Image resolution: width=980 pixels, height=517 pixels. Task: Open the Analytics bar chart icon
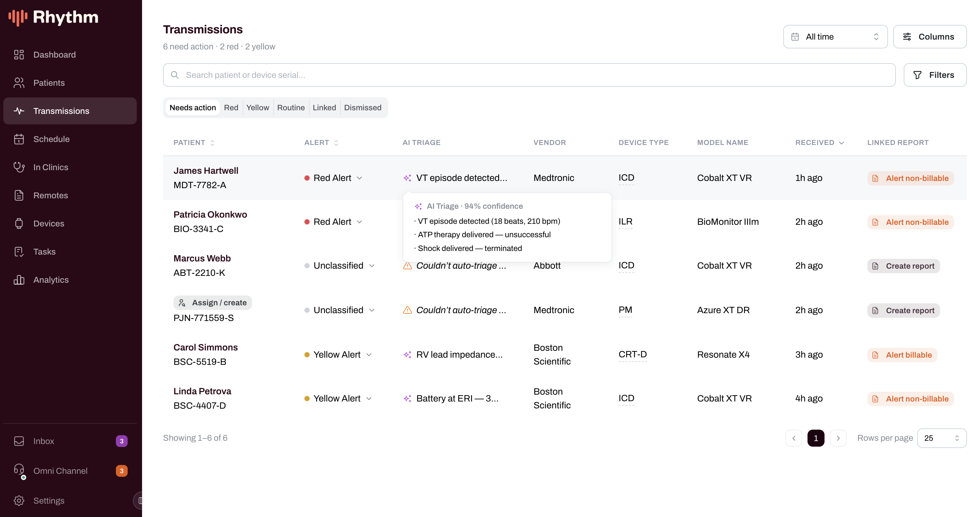(19, 280)
